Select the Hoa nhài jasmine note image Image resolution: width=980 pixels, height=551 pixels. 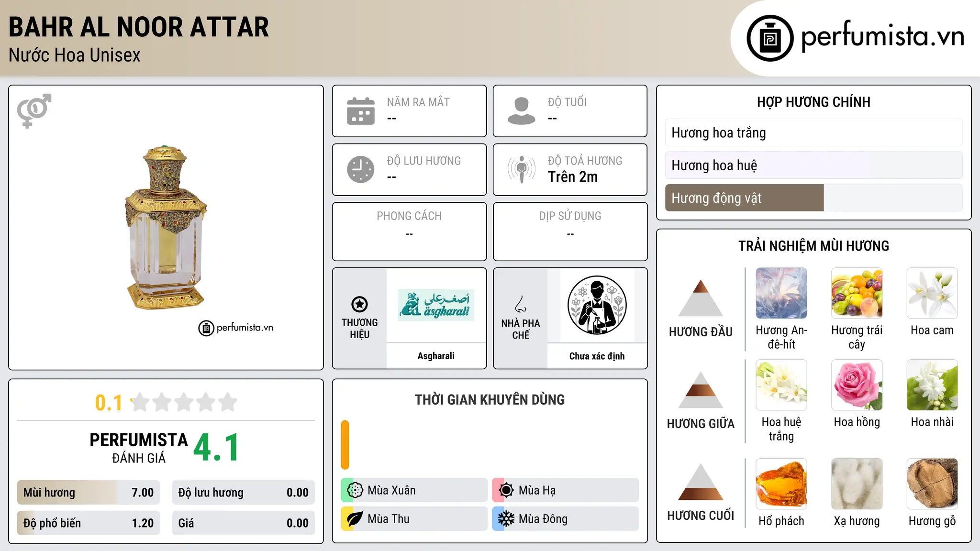(932, 385)
